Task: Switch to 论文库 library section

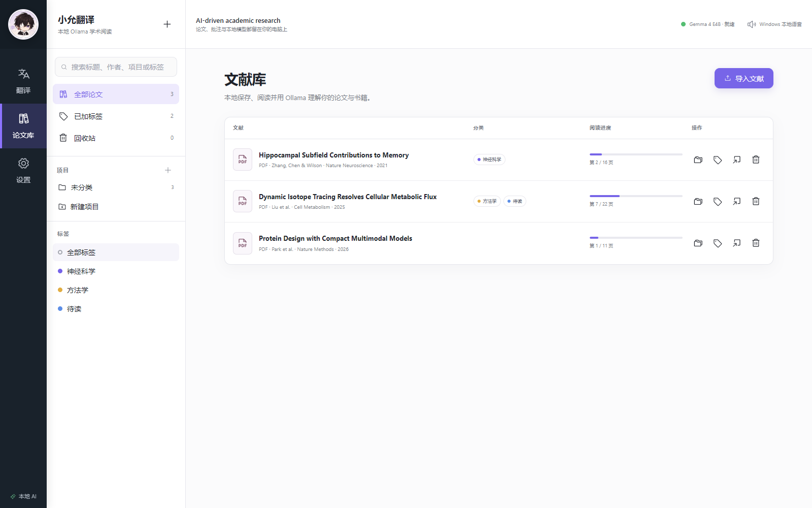Action: point(23,126)
